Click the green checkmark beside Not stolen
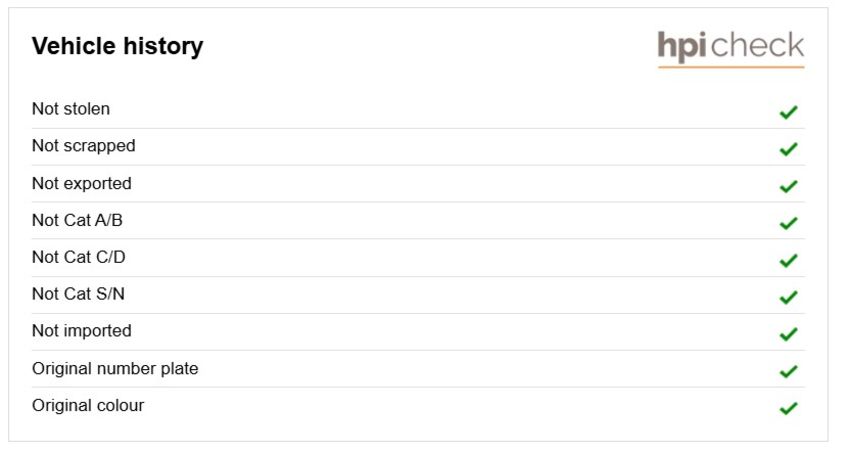 [788, 112]
